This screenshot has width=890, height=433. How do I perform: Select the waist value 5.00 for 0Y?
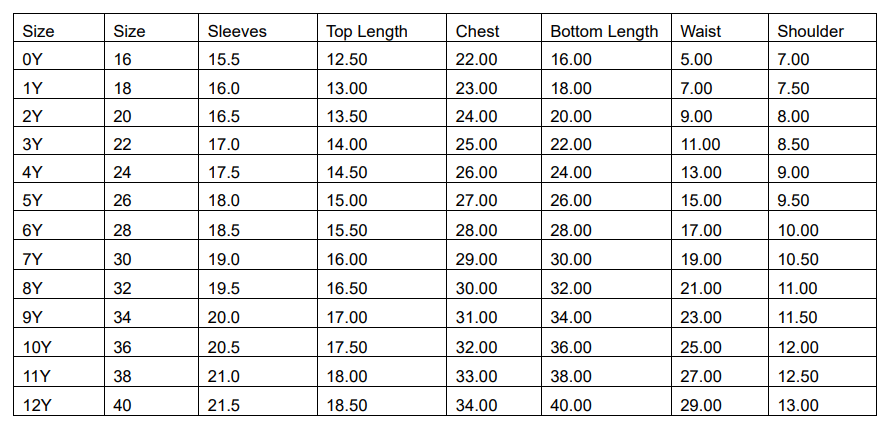tap(696, 60)
